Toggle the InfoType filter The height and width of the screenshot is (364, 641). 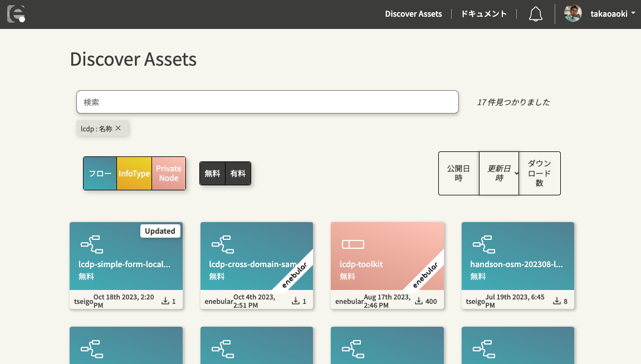tap(134, 174)
